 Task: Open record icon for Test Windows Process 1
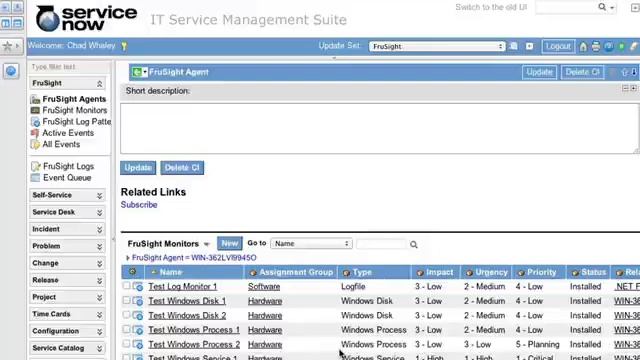[x=138, y=330]
